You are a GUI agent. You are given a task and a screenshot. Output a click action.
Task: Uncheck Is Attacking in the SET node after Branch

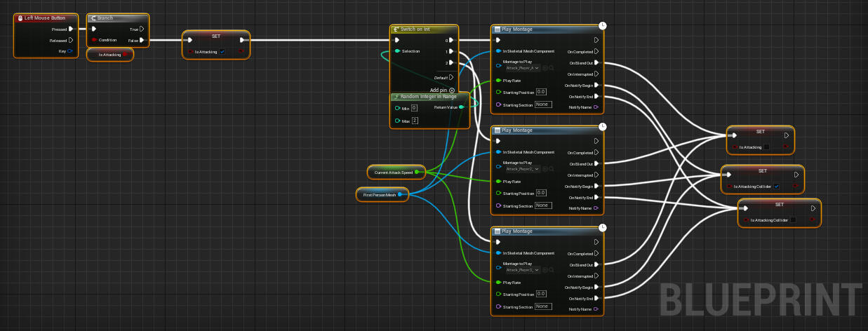pyautogui.click(x=222, y=51)
